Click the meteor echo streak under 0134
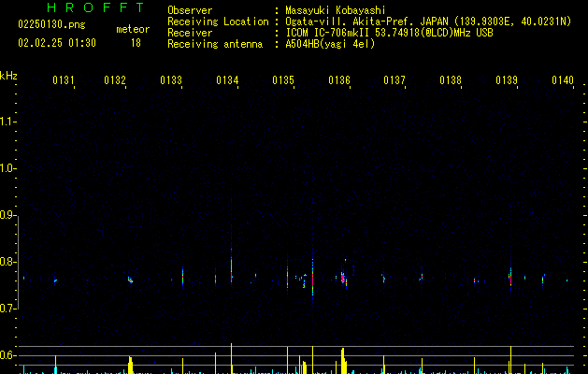Image resolution: width=588 pixels, height=374 pixels. (232, 266)
